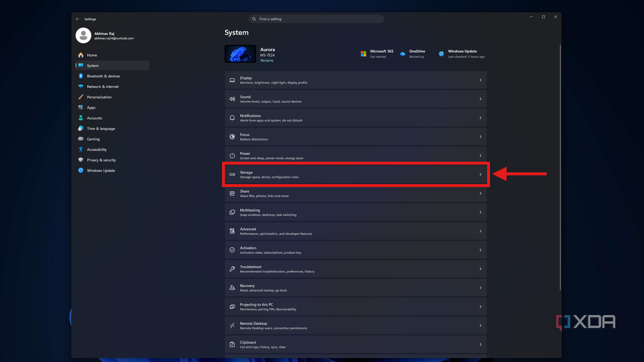Viewport: 644px width, 362px height.
Task: Click the Share icon
Action: [x=232, y=194]
